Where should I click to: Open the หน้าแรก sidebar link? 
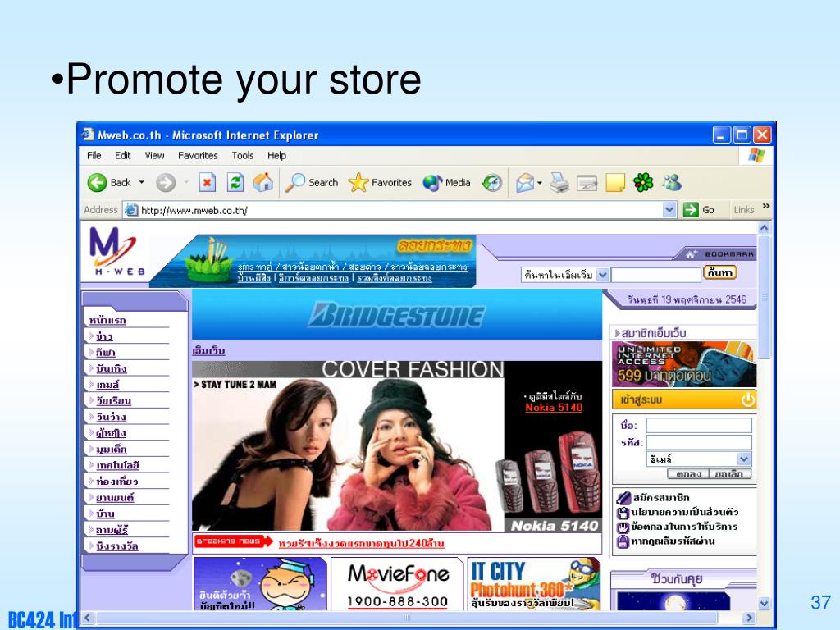click(107, 321)
